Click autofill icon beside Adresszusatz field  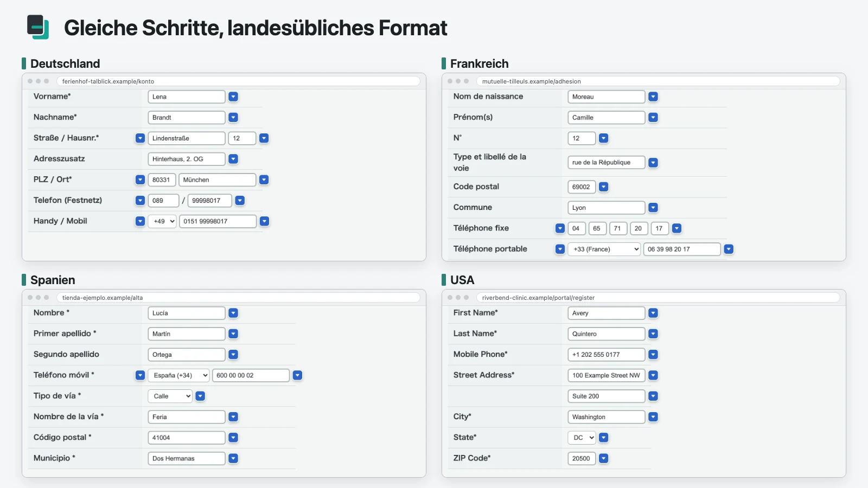click(233, 159)
